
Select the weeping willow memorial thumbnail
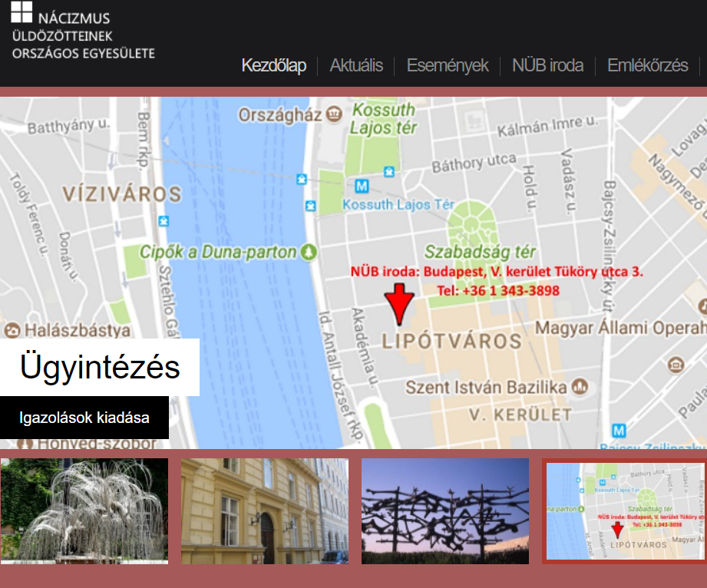84,511
